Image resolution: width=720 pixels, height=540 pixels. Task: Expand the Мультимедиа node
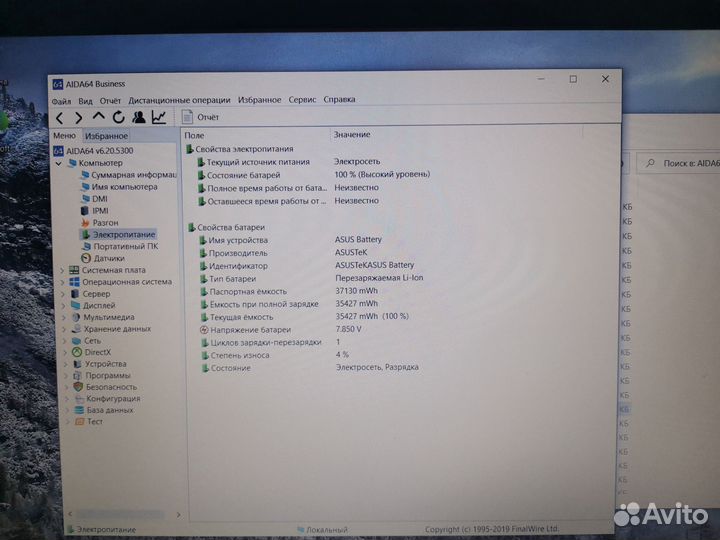click(64, 317)
